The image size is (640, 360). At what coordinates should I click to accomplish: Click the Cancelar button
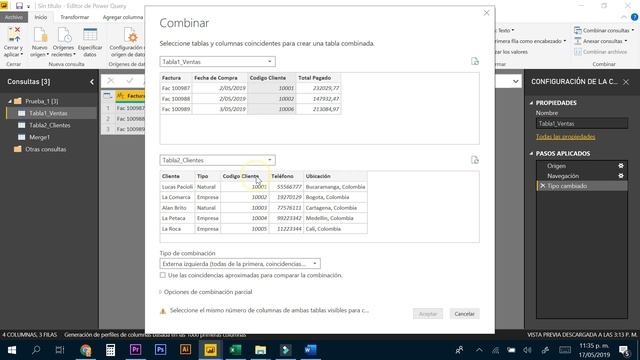click(464, 313)
